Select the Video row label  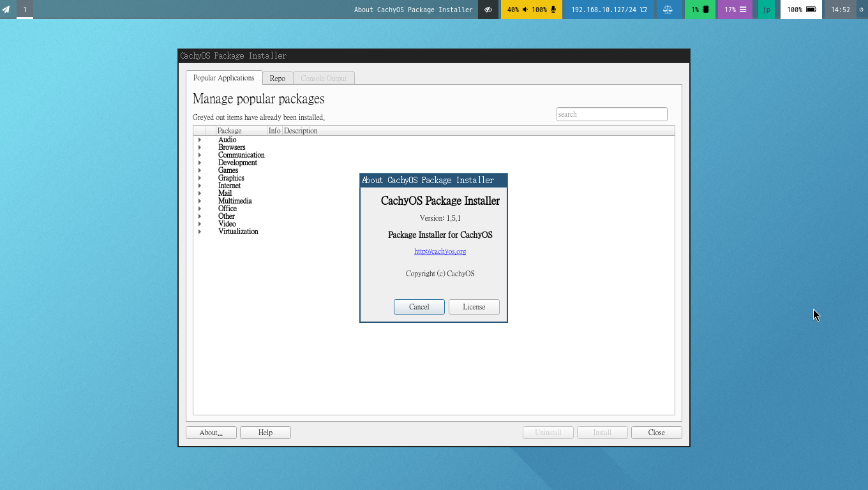pyautogui.click(x=227, y=224)
